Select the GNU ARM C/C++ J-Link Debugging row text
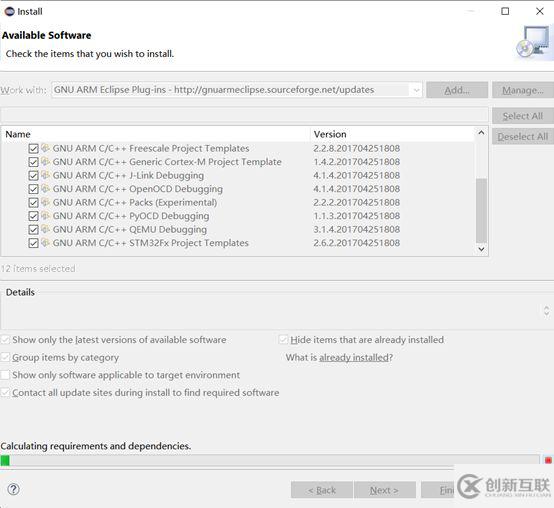The image size is (554, 508). point(128,176)
